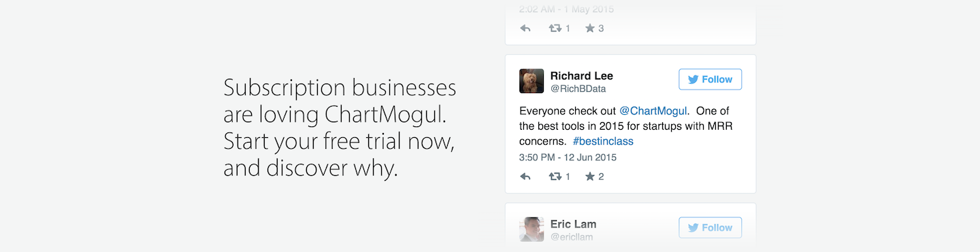Open the @ericlam handle
Image resolution: width=980 pixels, height=252 pixels.
click(x=572, y=237)
